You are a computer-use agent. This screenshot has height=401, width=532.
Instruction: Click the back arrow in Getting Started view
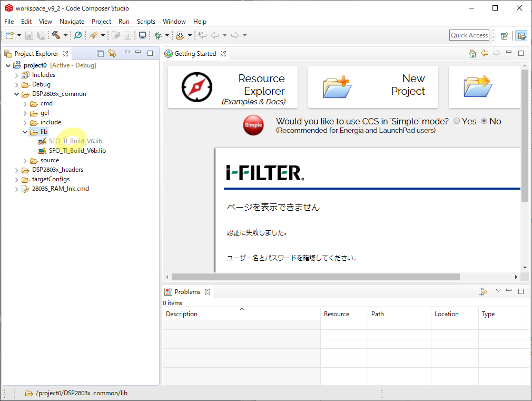tap(485, 53)
